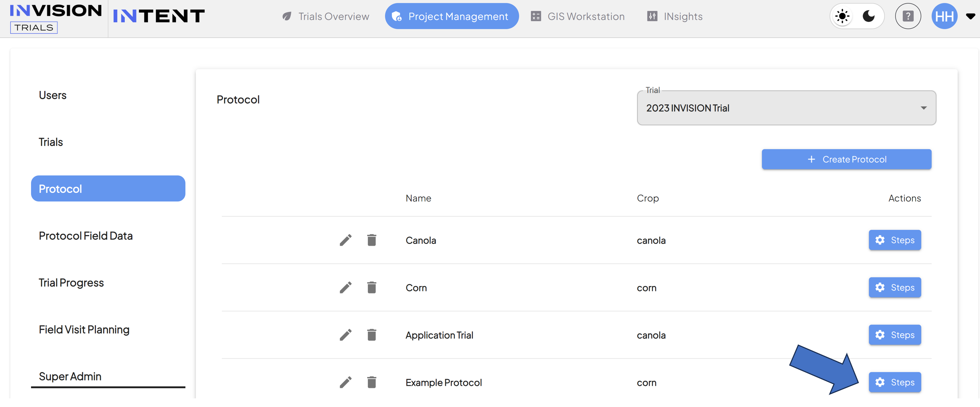Image resolution: width=980 pixels, height=407 pixels.
Task: Open the HH user avatar
Action: [x=944, y=16]
